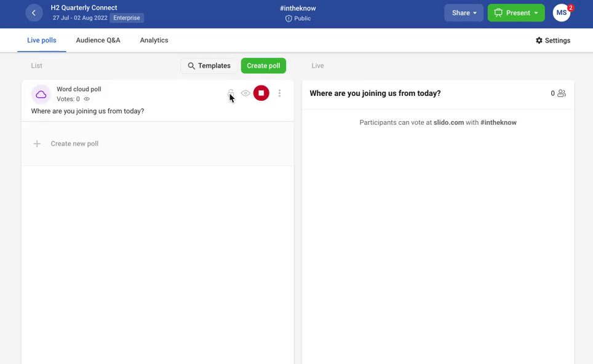Click the Public privacy shield icon
This screenshot has width=593, height=364.
point(289,18)
